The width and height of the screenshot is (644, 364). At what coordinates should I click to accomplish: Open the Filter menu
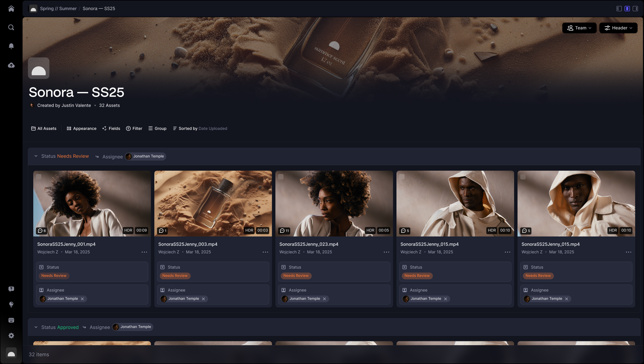pos(134,129)
